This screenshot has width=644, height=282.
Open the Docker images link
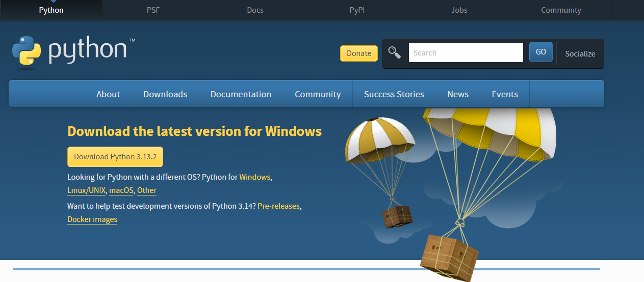(92, 219)
